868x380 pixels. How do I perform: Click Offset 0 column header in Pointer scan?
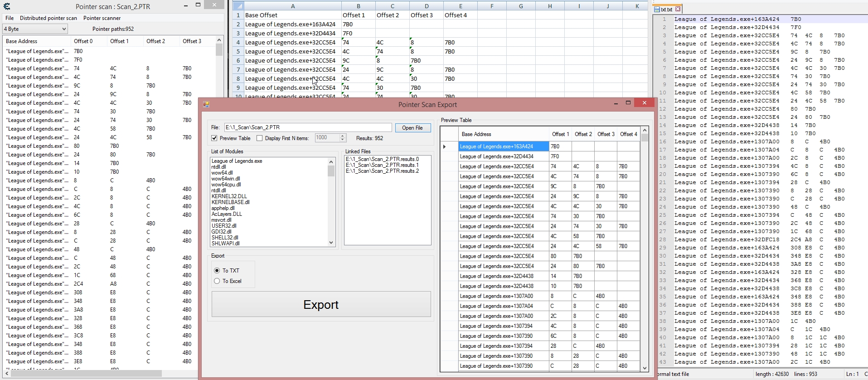89,41
